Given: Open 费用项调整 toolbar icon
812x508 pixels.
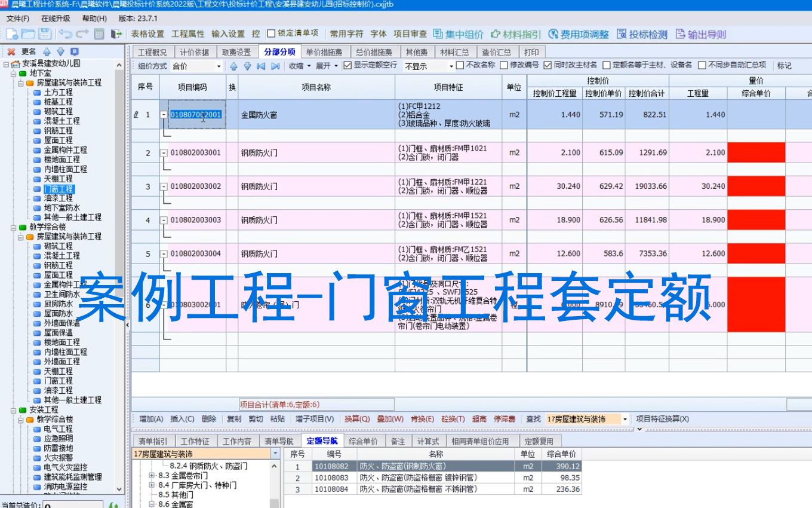Looking at the screenshot, I should click(553, 34).
